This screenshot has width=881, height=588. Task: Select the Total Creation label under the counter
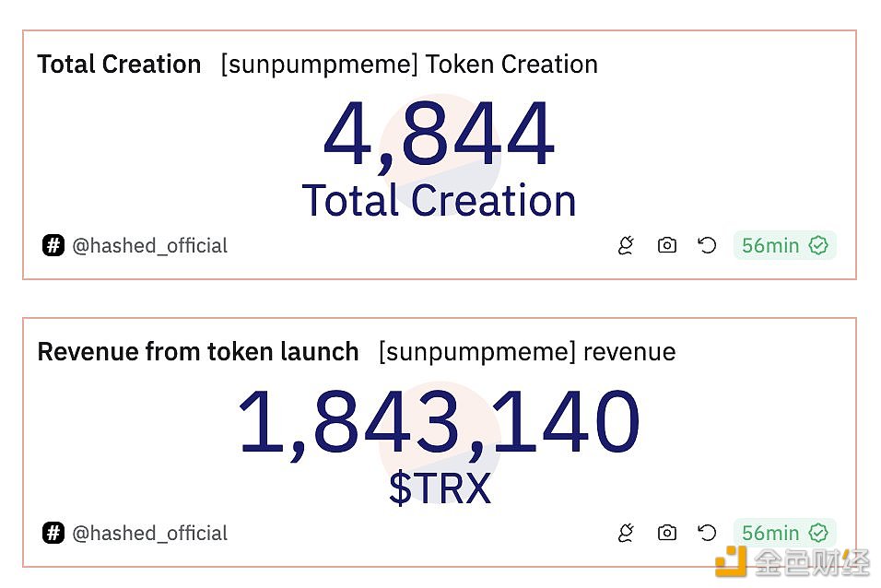(x=439, y=201)
